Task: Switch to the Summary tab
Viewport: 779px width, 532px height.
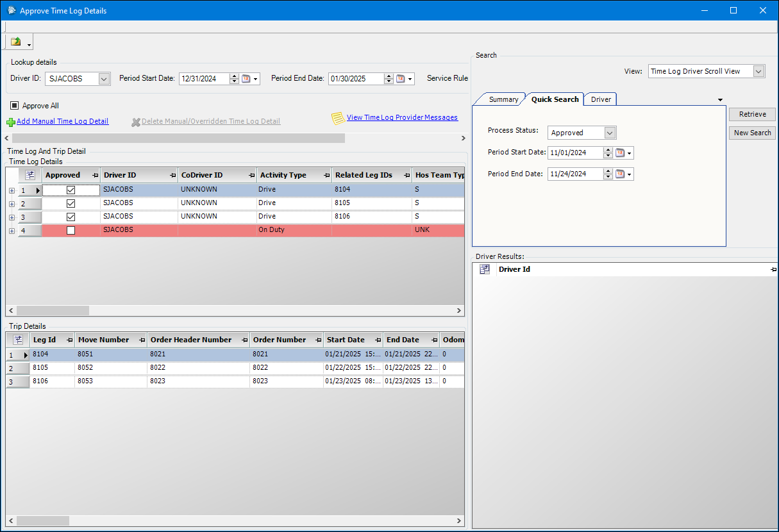Action: coord(503,99)
